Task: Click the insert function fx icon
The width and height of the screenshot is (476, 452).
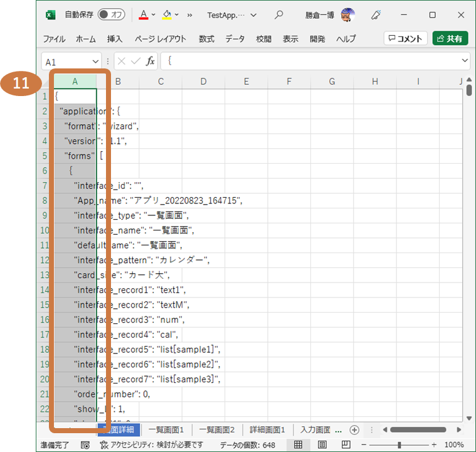Action: pos(151,62)
